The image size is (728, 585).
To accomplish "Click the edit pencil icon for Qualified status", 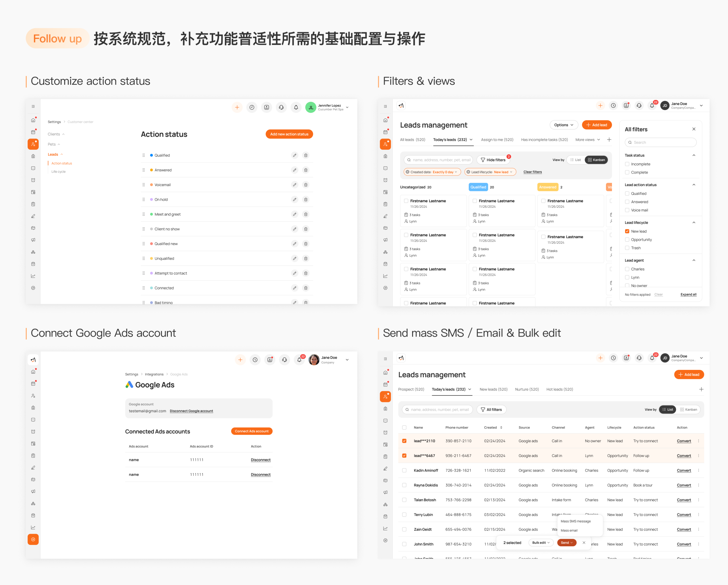I will point(294,155).
